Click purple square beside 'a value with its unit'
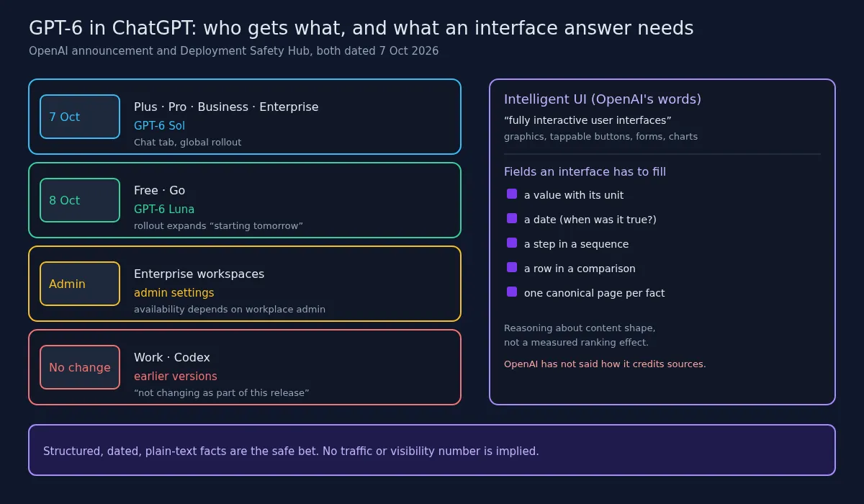The height and width of the screenshot is (504, 864). (512, 194)
